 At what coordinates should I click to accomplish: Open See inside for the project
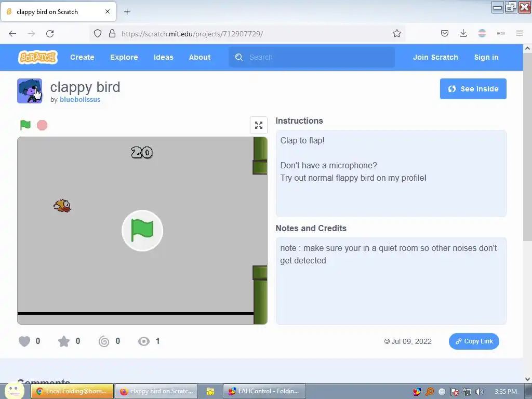473,89
